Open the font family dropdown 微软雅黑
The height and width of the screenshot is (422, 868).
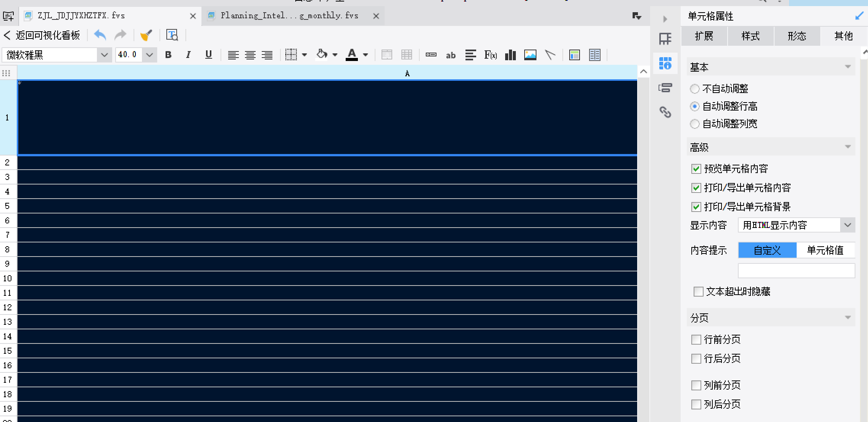pyautogui.click(x=104, y=55)
